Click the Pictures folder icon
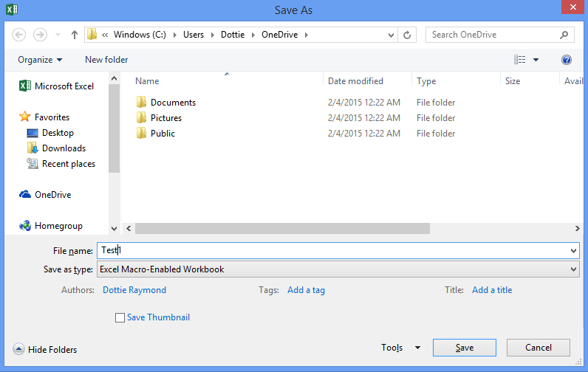Screen dimensions: 588x372 click(x=141, y=117)
